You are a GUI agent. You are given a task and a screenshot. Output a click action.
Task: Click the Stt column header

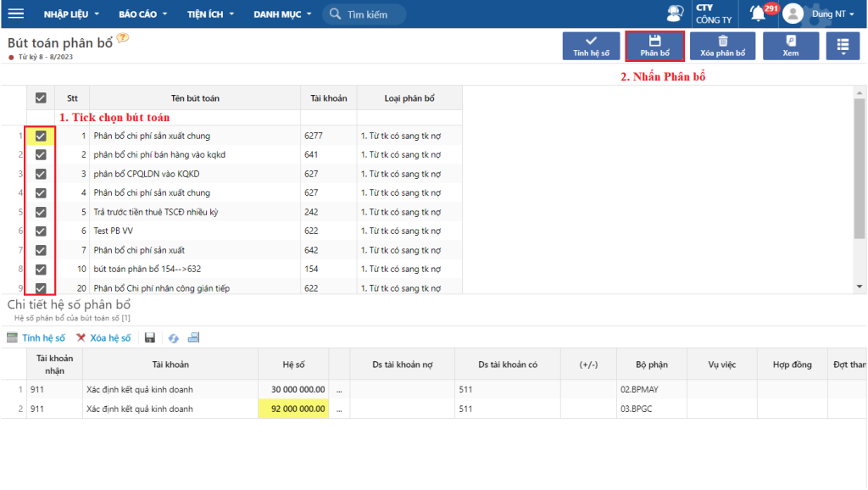click(x=73, y=98)
